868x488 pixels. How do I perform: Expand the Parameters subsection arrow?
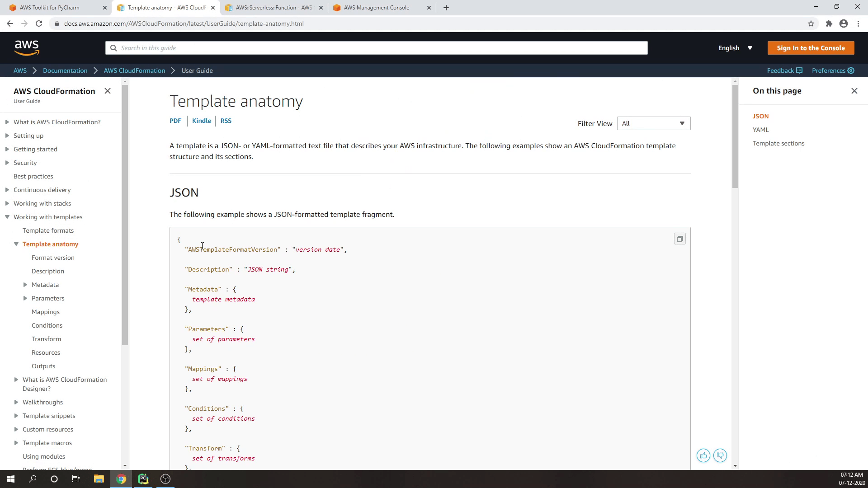(x=25, y=298)
